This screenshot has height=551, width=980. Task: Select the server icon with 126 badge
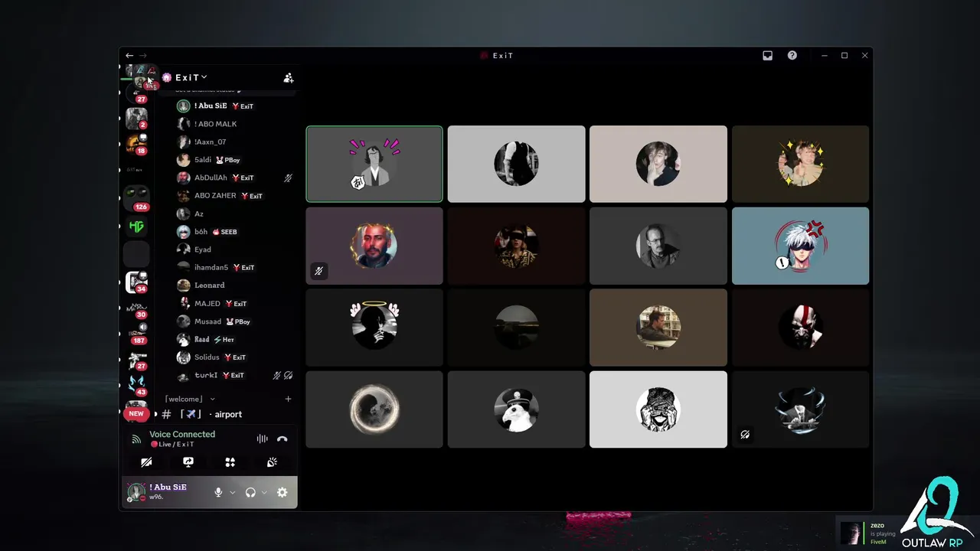tap(136, 197)
